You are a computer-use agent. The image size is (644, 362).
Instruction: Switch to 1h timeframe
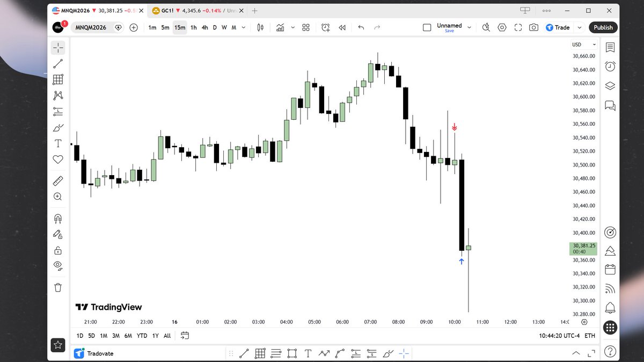point(194,27)
